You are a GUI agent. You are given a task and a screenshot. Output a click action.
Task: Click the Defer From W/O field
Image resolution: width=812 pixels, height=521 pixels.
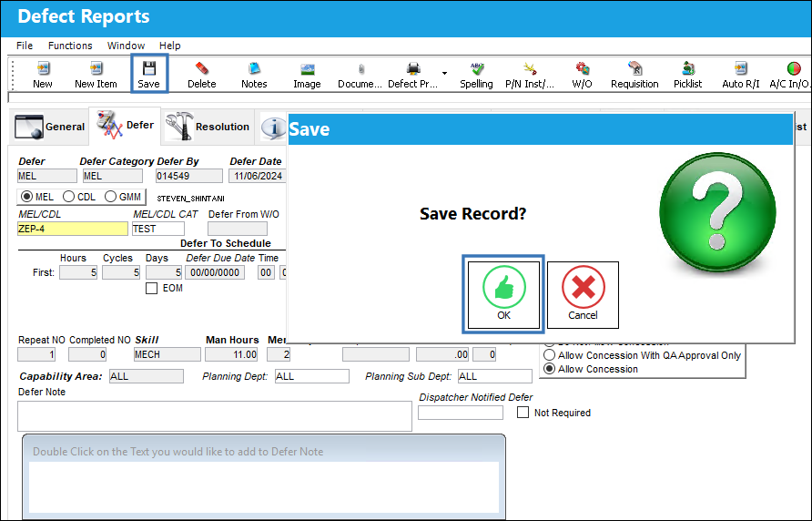(238, 229)
